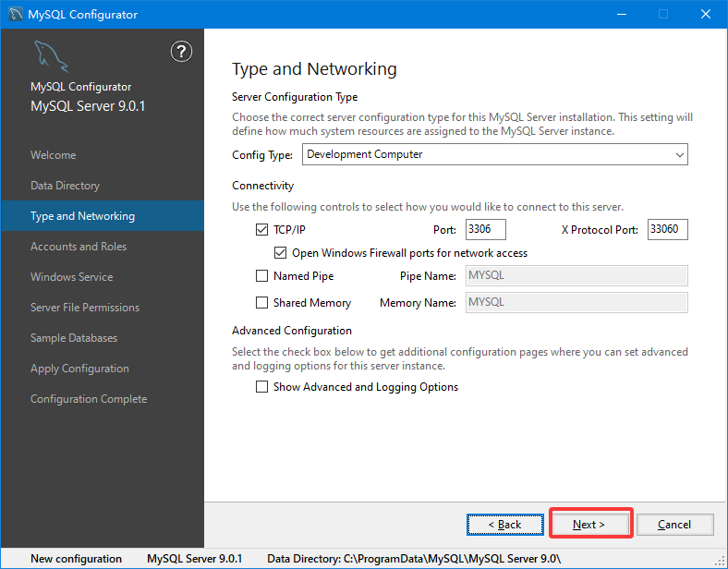Click the MySQL Configurator title bar icon
Image resolution: width=728 pixels, height=569 pixels.
(x=16, y=14)
